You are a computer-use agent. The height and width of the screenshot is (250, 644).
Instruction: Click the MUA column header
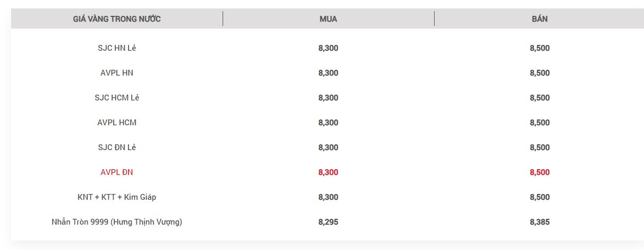tap(328, 19)
